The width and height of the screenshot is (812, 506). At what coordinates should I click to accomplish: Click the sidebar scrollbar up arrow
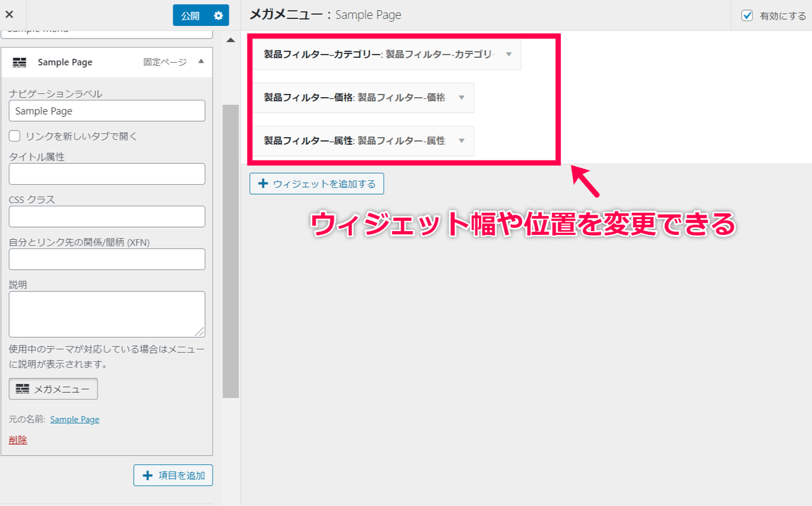[230, 40]
